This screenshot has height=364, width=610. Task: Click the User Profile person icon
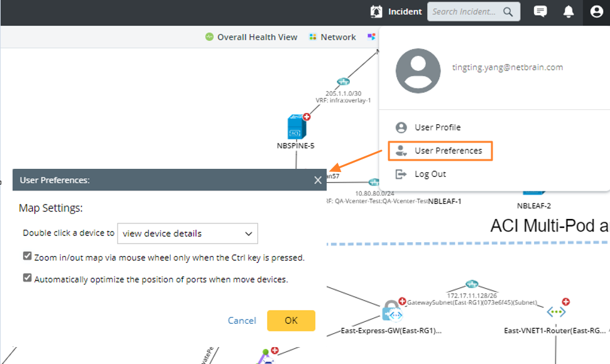click(x=401, y=127)
